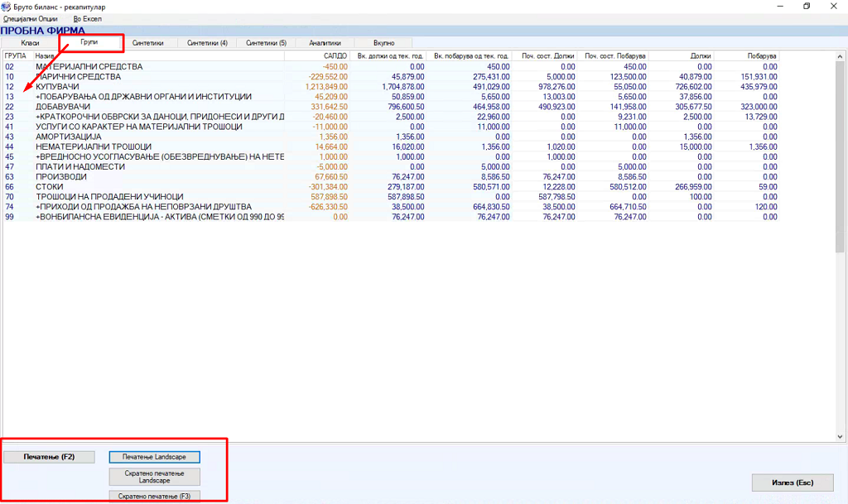Screen dimensions: 848x504
Task: Select the Групи tab
Action: click(91, 43)
